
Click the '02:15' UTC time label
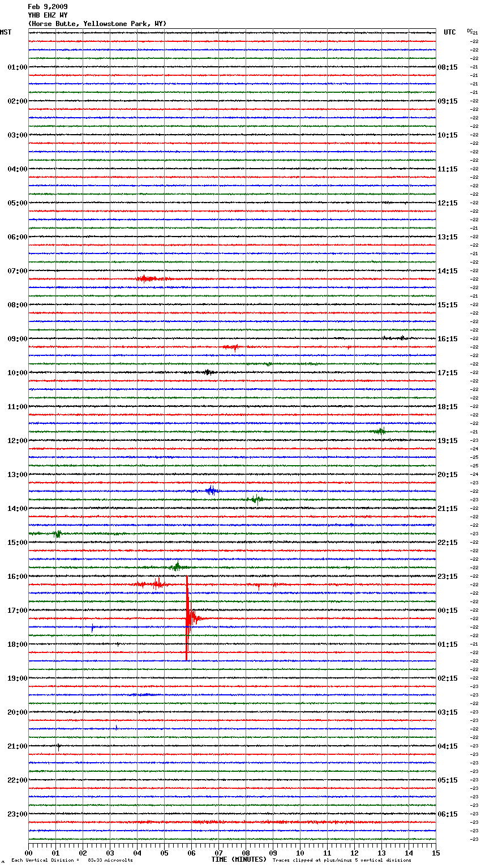(x=448, y=678)
